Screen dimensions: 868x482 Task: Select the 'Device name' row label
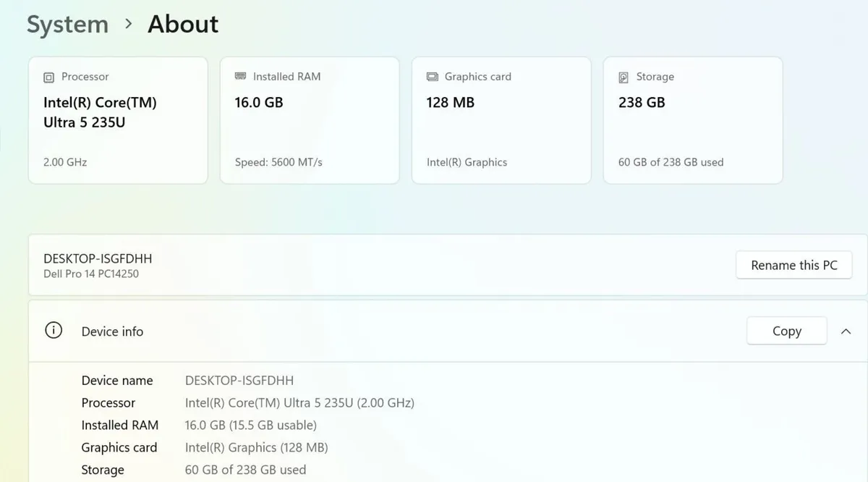[x=117, y=381]
